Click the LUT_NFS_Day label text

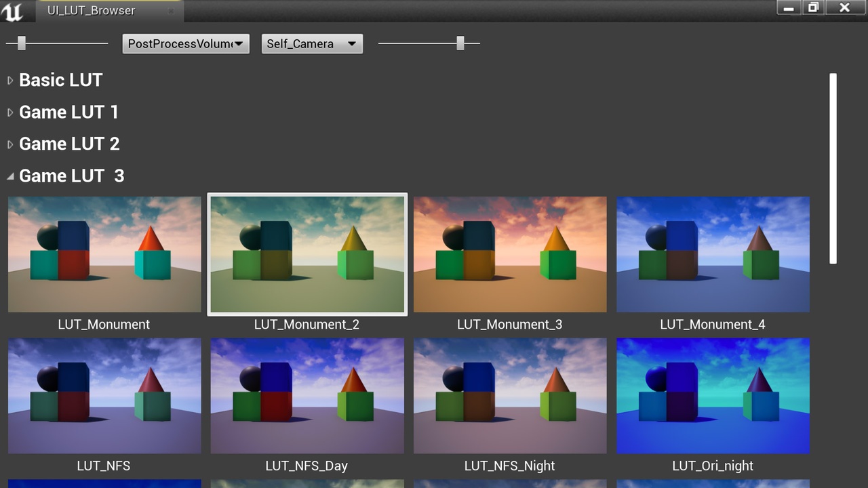tap(307, 466)
